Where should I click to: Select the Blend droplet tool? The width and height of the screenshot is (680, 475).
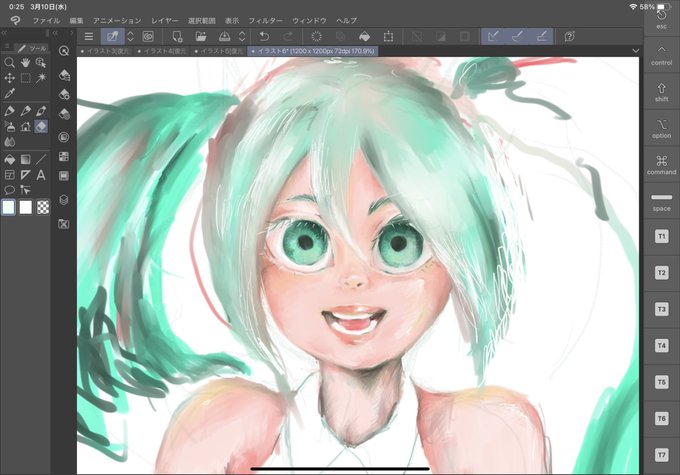[x=10, y=142]
